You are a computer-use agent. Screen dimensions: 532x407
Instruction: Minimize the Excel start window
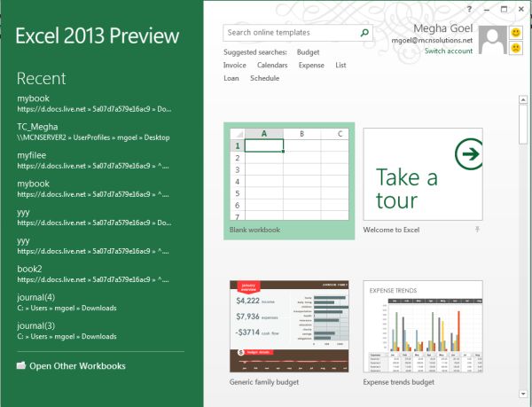coord(487,10)
